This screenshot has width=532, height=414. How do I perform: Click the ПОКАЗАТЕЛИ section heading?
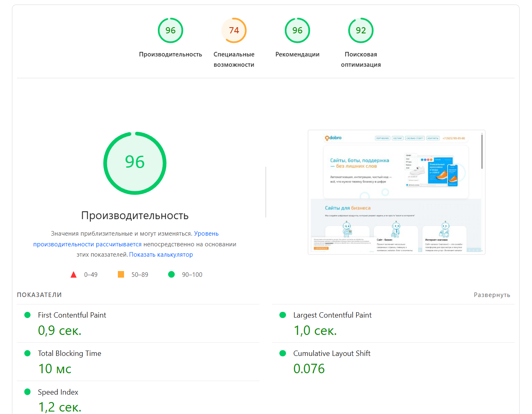click(x=39, y=295)
